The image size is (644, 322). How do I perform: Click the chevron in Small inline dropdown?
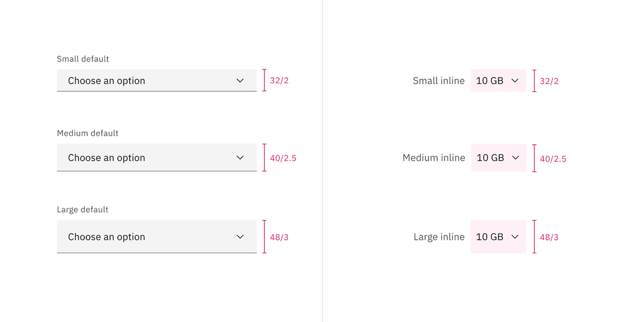[x=515, y=80]
